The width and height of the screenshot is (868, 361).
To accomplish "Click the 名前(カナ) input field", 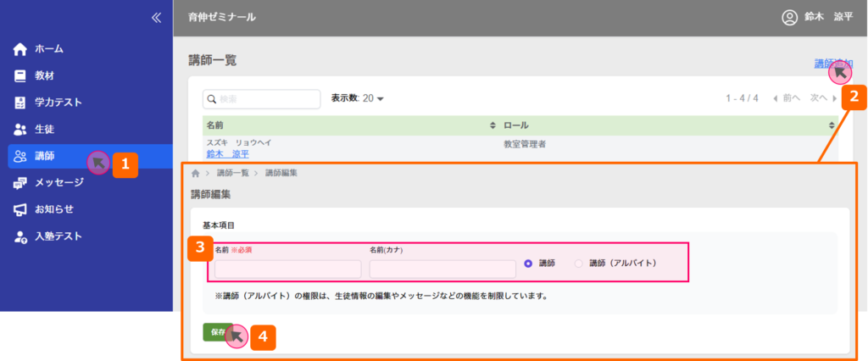I will tap(442, 269).
